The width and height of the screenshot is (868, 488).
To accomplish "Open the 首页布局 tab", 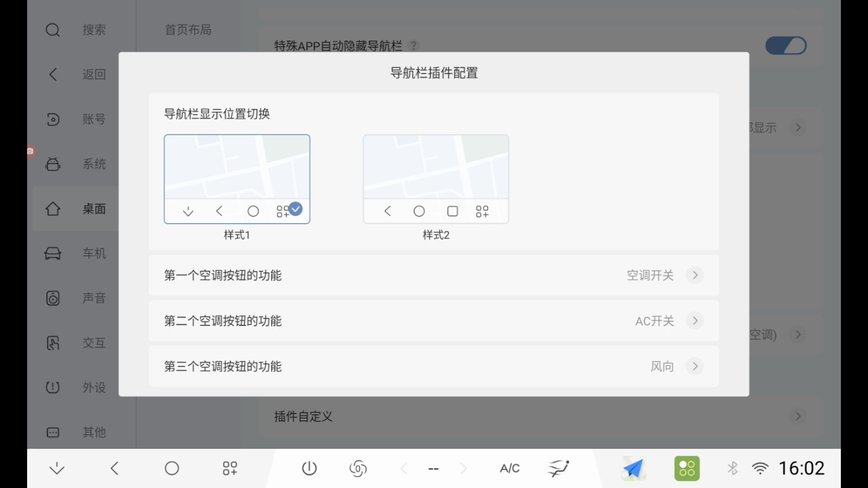I will coord(188,30).
